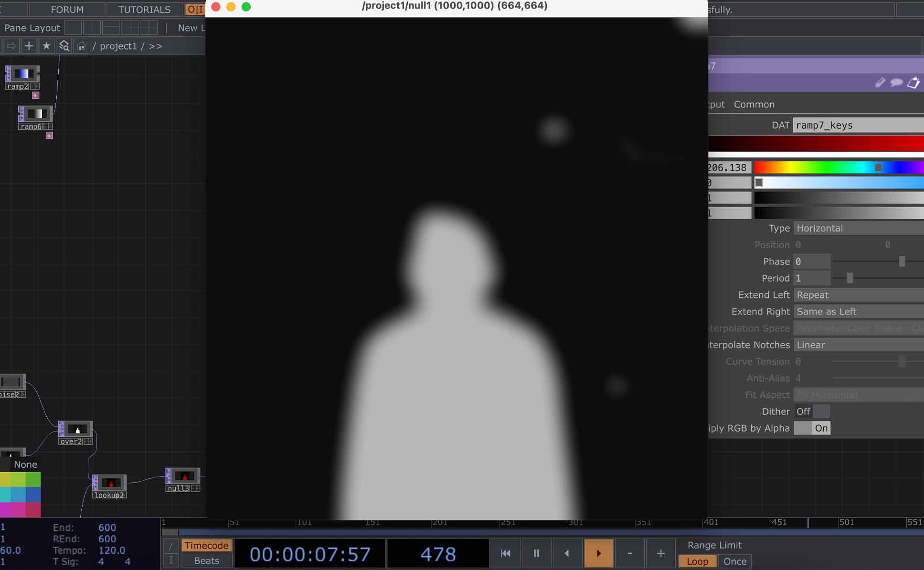Click the bookmark star icon
Image resolution: width=924 pixels, height=570 pixels.
coord(46,46)
